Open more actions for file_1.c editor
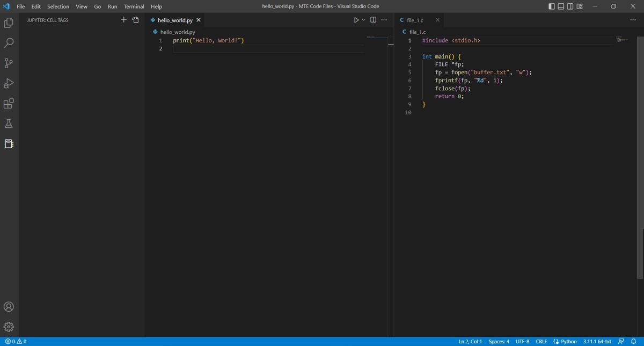 [x=633, y=19]
